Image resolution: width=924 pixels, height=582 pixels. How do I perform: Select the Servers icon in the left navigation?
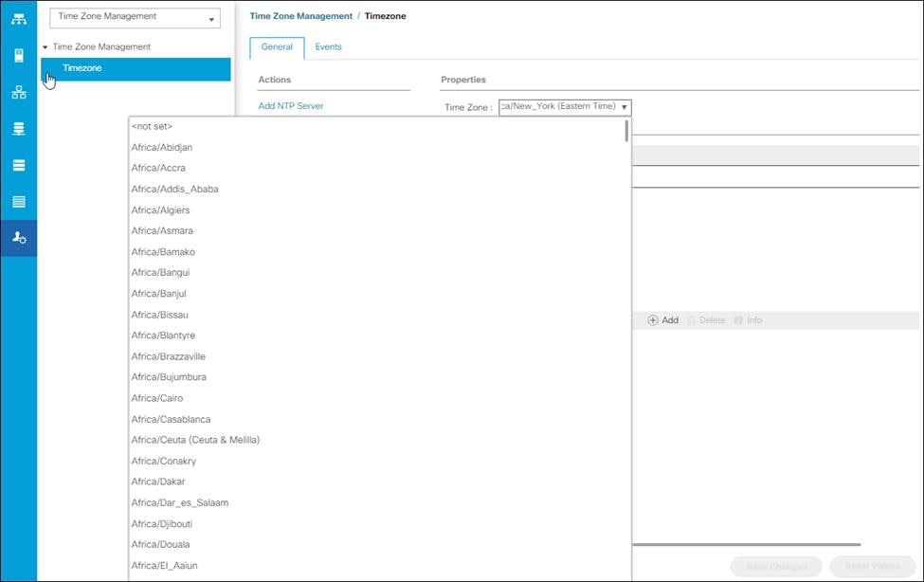coord(18,55)
